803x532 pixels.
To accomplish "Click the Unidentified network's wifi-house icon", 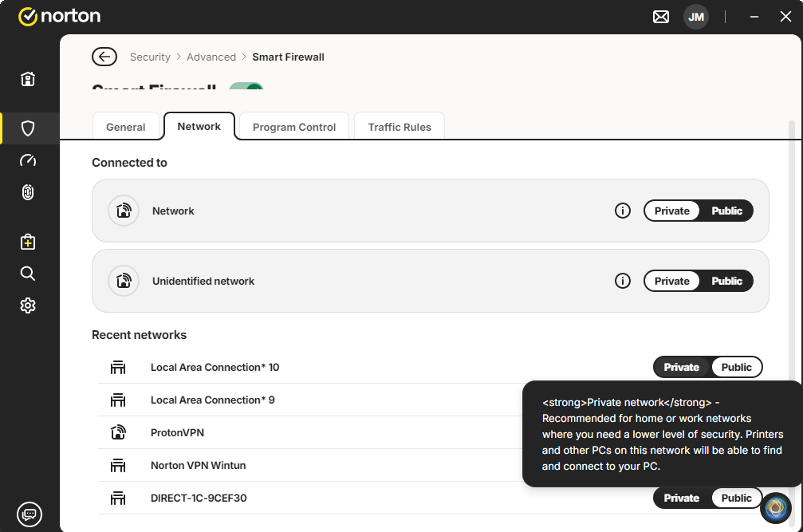I will (124, 281).
